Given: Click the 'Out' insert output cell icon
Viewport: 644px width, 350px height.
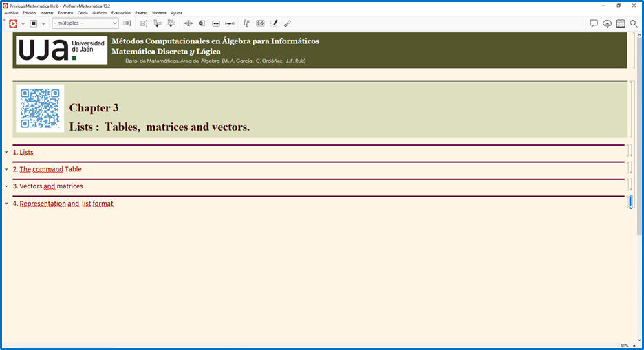Looking at the screenshot, I should coord(171,23).
